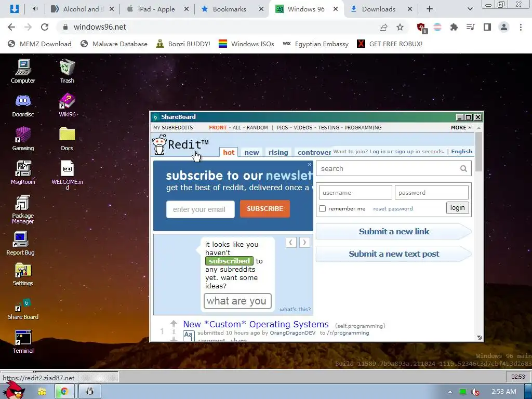Go back using browser back arrow
Viewport: 532px width, 399px height.
click(11, 27)
